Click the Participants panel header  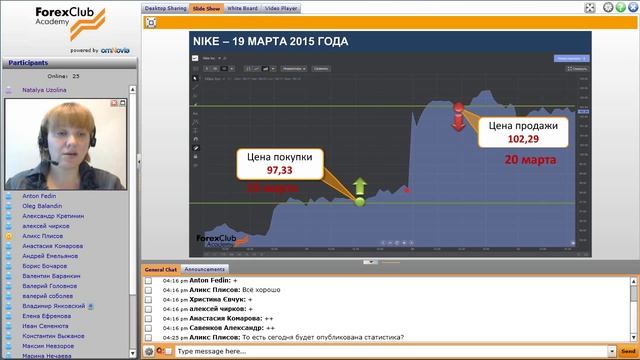[69, 63]
